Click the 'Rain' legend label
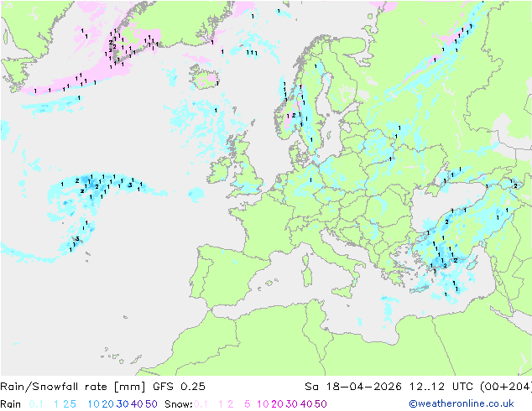Viewport: 532px width, 411px height. pyautogui.click(x=11, y=404)
